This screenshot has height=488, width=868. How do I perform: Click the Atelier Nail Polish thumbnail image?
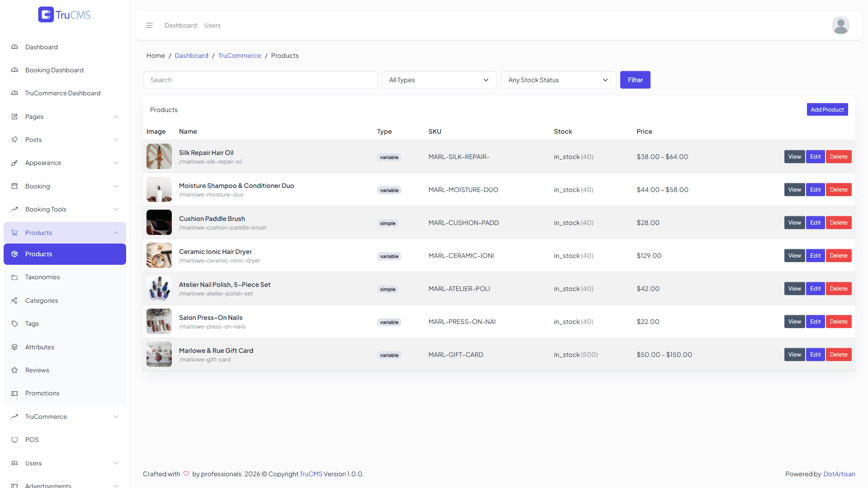point(159,288)
